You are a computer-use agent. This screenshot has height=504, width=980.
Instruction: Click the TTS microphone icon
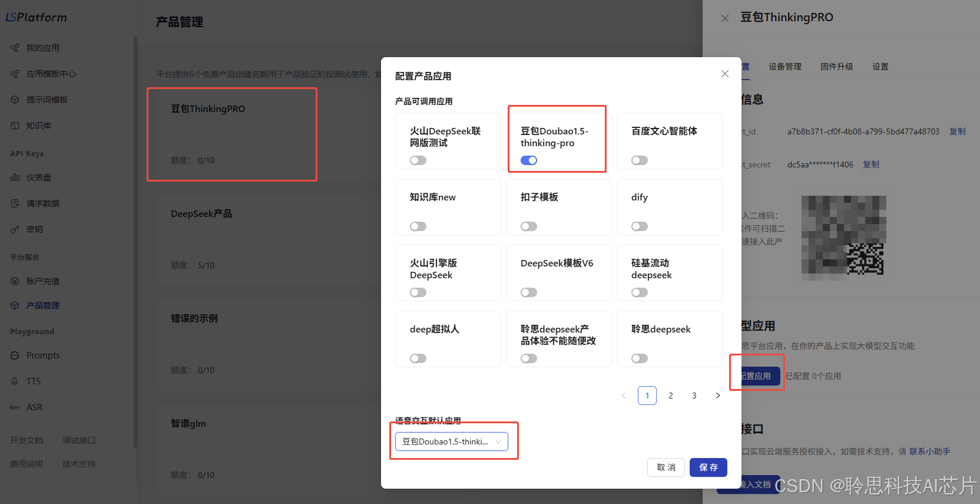15,381
